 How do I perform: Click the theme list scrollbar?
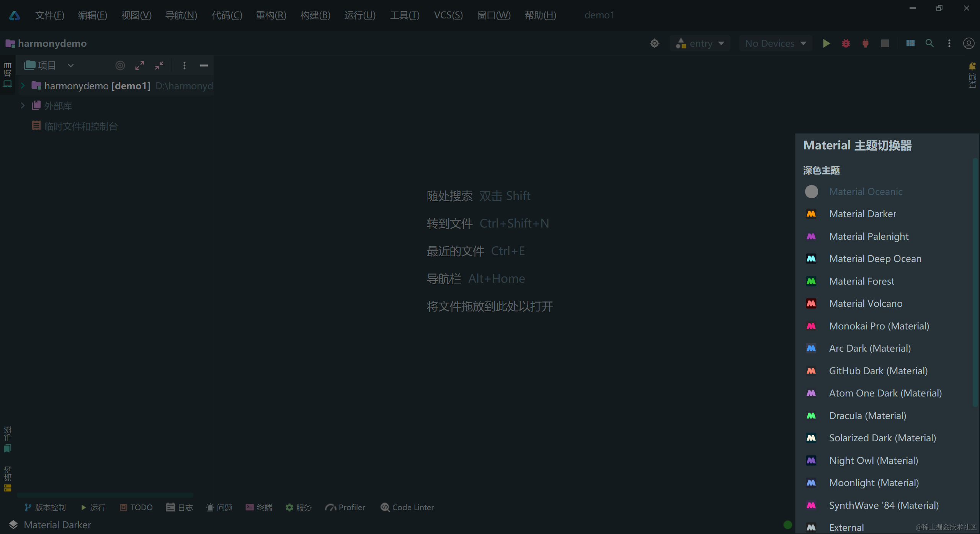[x=975, y=283]
